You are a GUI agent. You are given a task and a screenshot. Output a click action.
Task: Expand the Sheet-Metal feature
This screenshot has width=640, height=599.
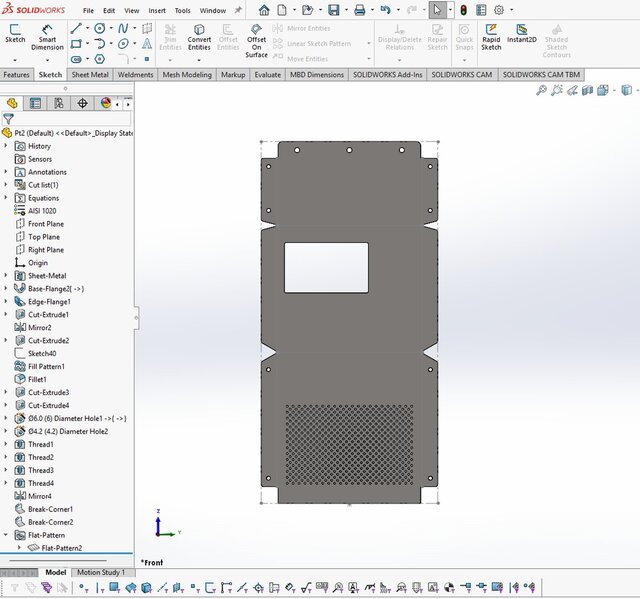point(6,275)
